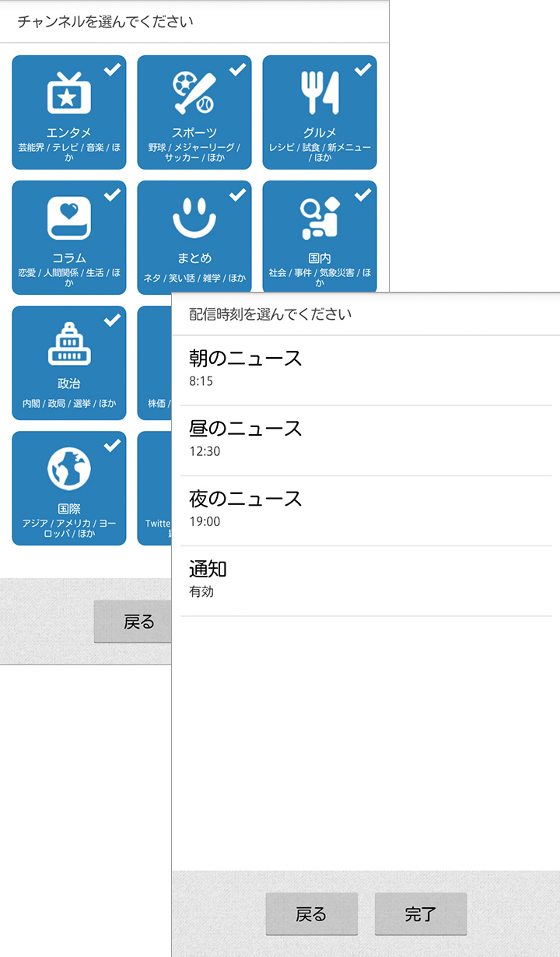Choose the 国内 channel icon
Viewport: 560px width, 957px height.
click(320, 219)
